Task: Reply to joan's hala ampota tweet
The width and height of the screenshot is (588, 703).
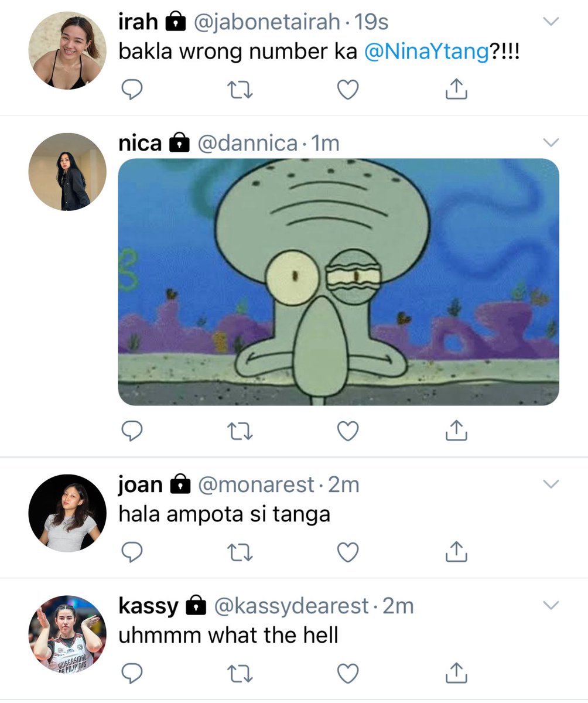Action: click(x=132, y=552)
